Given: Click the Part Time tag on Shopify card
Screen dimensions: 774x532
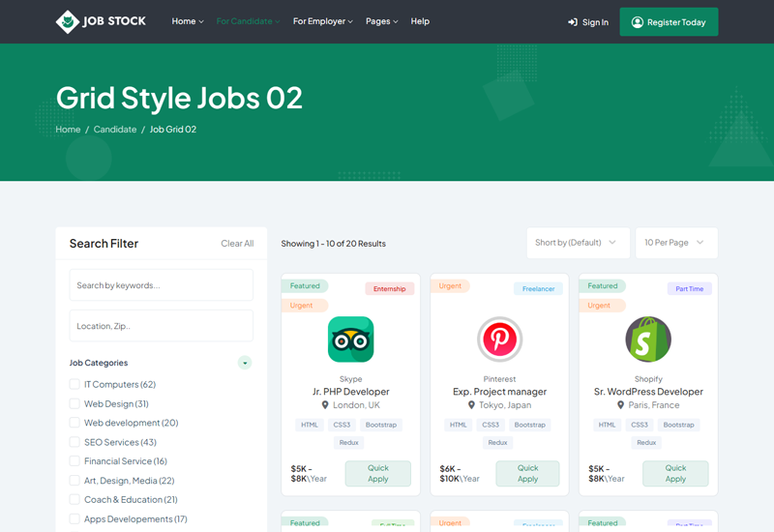Looking at the screenshot, I should pyautogui.click(x=690, y=288).
